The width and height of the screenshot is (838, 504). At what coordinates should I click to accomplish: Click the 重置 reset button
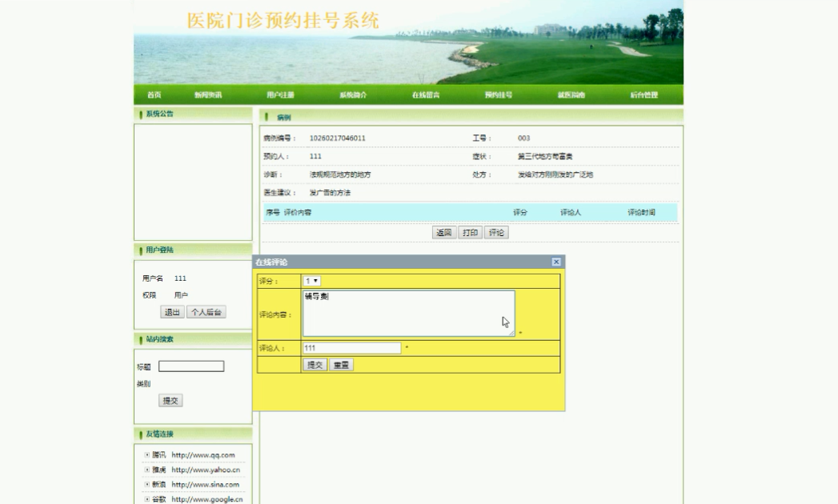tap(341, 365)
